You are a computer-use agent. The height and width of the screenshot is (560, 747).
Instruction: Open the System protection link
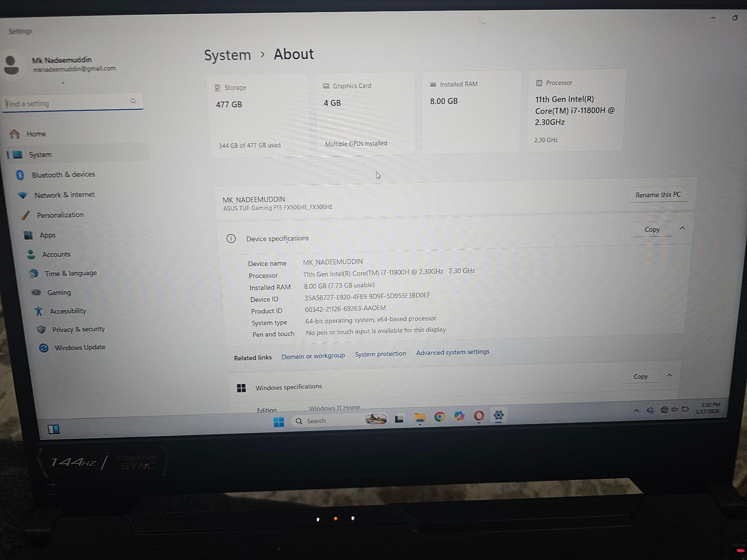(381, 354)
